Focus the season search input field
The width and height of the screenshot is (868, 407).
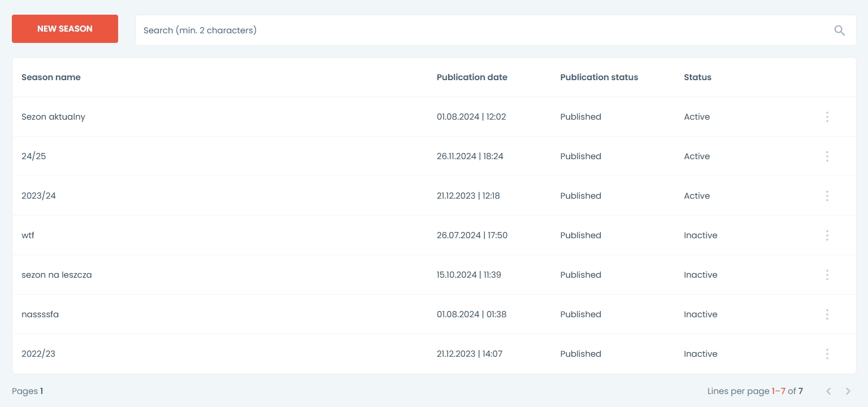[x=480, y=30]
